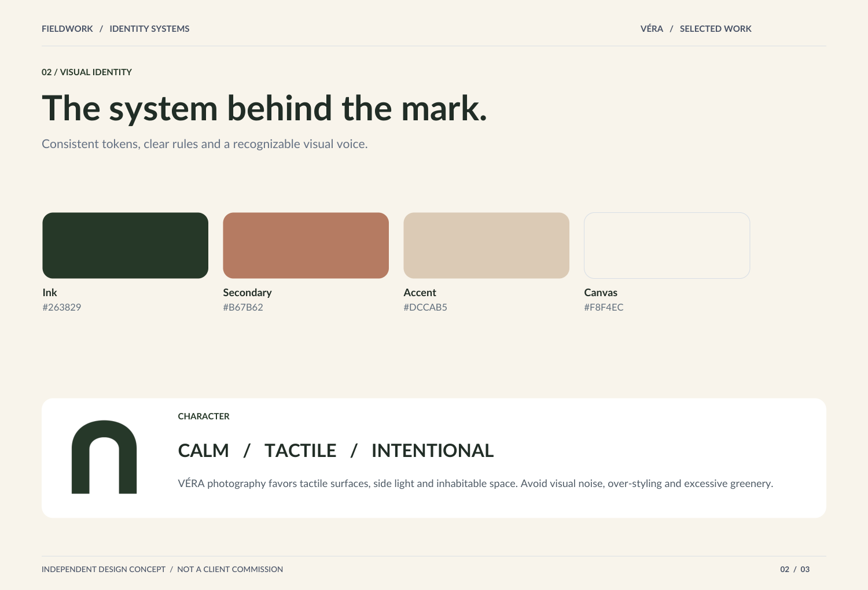Viewport: 868px width, 590px height.
Task: Click the 'Accent' swatch name
Action: 420,293
